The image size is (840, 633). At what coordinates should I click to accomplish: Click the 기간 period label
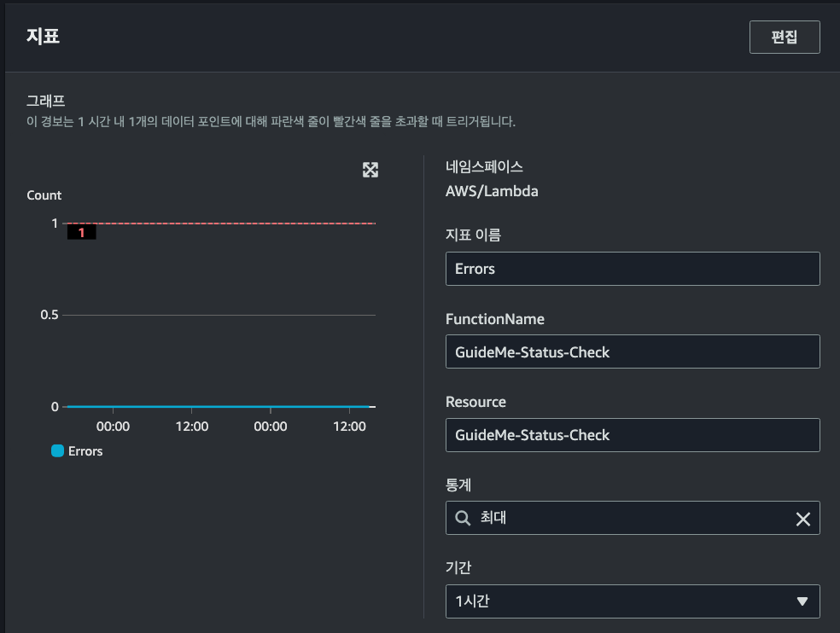pyautogui.click(x=458, y=567)
